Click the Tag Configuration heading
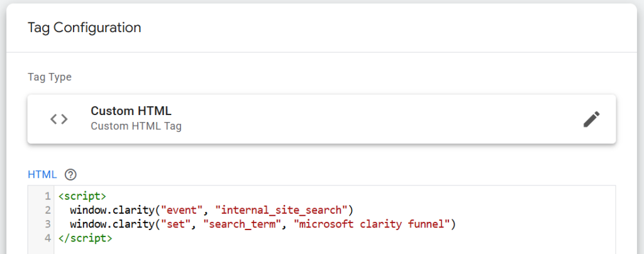 click(84, 28)
